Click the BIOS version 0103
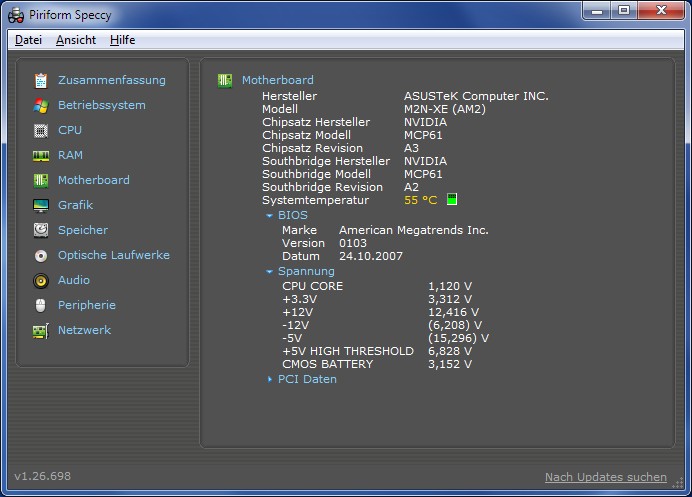 click(x=353, y=243)
